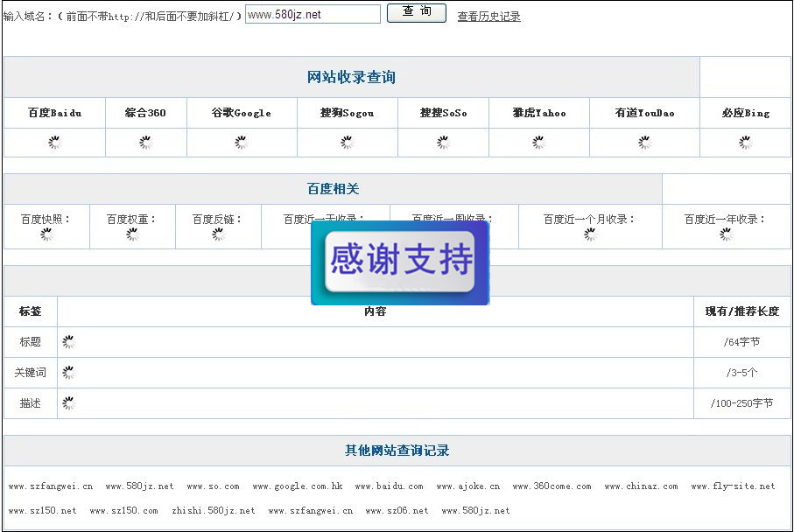Click the 标题 row label

pyautogui.click(x=30, y=342)
